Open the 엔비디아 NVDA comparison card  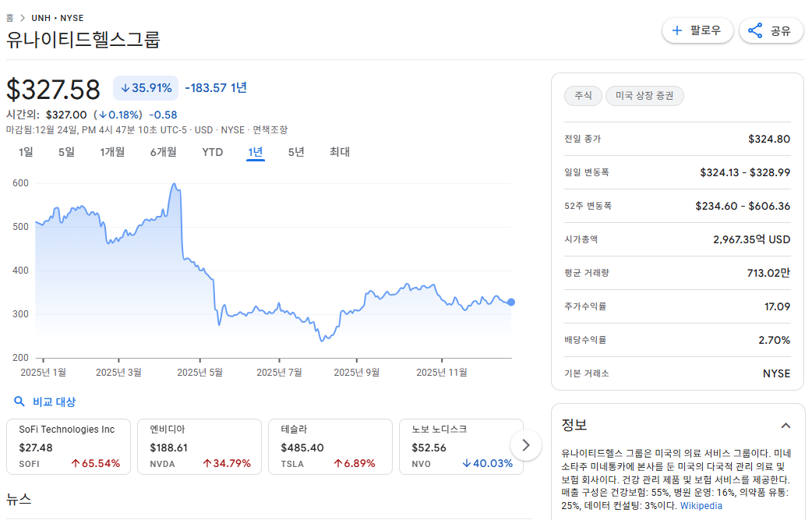coord(199,447)
